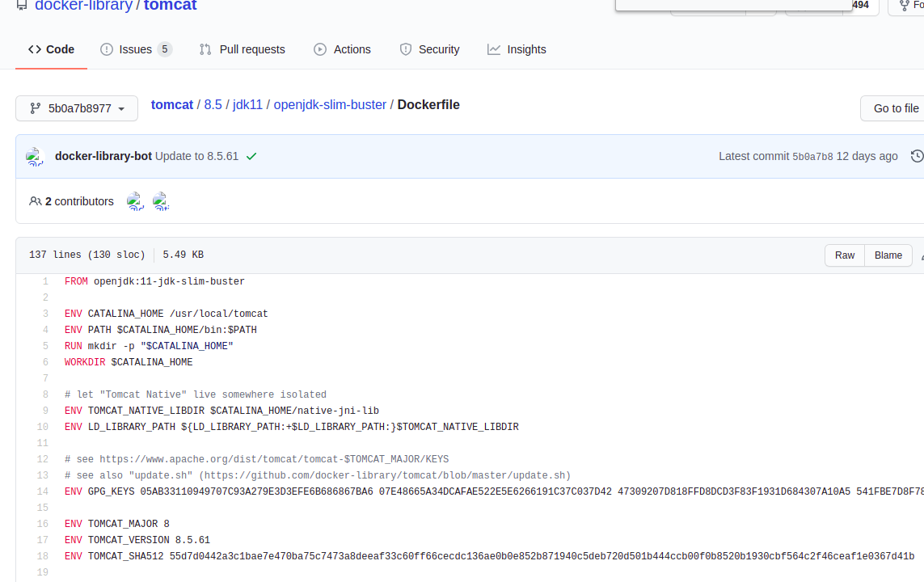924x582 pixels.
Task: Click docker-library-bot avatar in commit bar
Action: (35, 157)
